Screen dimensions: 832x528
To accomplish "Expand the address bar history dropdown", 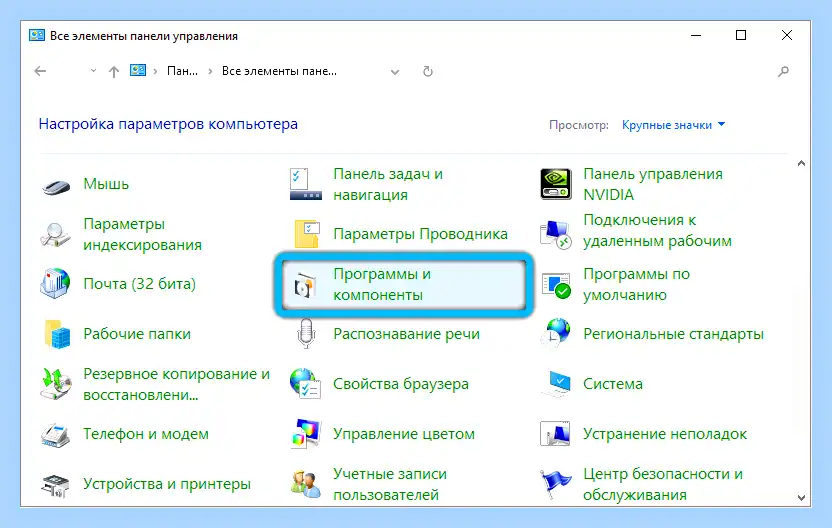I will [x=395, y=72].
